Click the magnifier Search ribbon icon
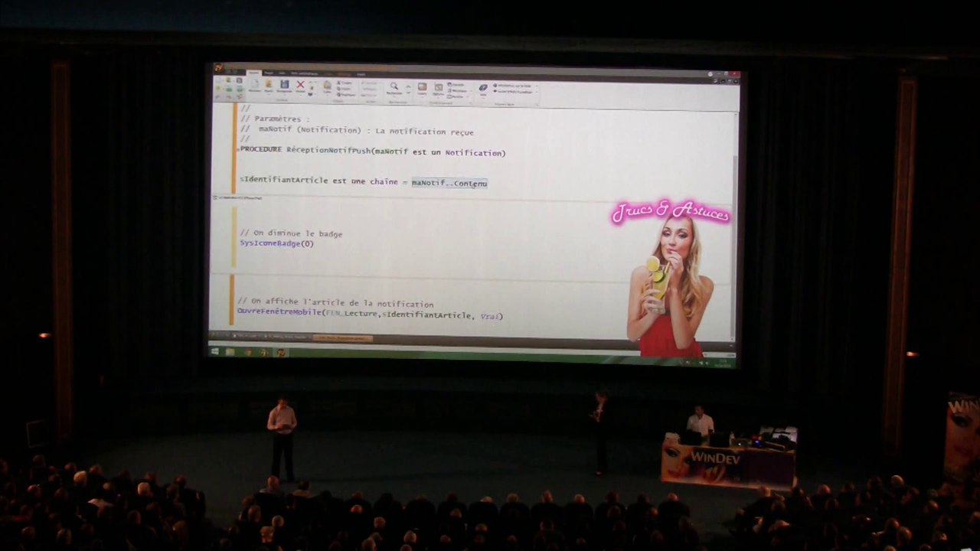The image size is (980, 551). (394, 86)
